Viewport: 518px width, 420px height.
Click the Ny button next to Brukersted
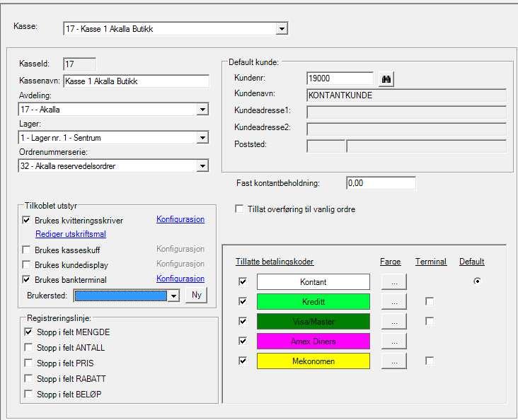pyautogui.click(x=196, y=295)
